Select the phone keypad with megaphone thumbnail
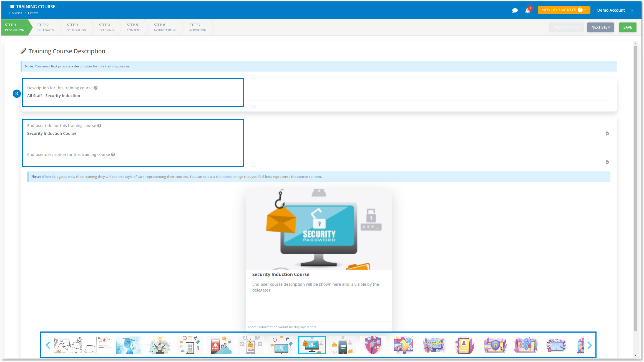 click(190, 345)
